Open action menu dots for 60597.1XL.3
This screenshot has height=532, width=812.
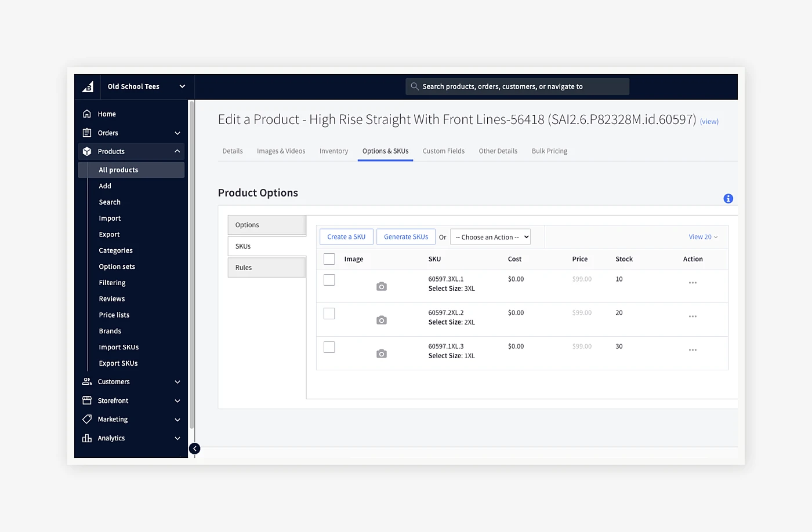click(693, 350)
